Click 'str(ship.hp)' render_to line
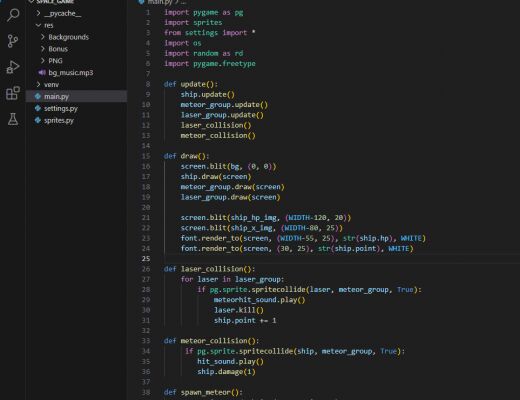Screen dimensions: 520x400 pyautogui.click(x=303, y=238)
